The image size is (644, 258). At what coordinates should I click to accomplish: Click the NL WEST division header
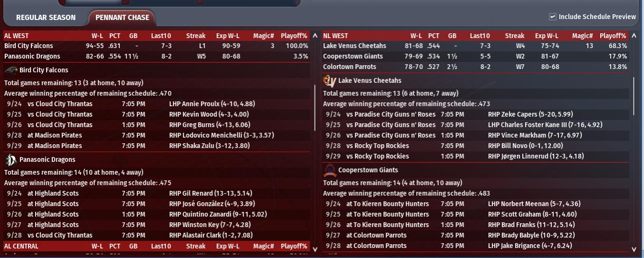(x=336, y=36)
